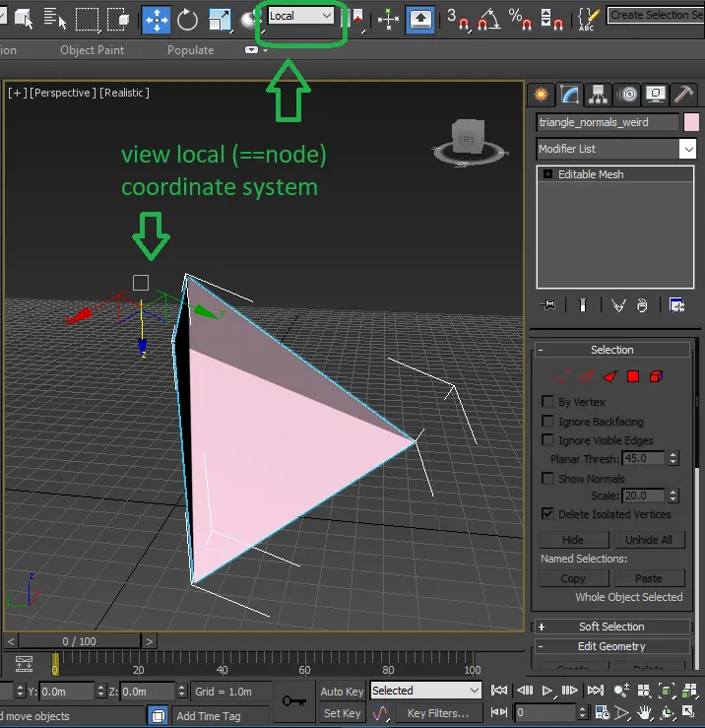This screenshot has width=705, height=728.
Task: Collapse the Selection rollout
Action: pyautogui.click(x=611, y=350)
